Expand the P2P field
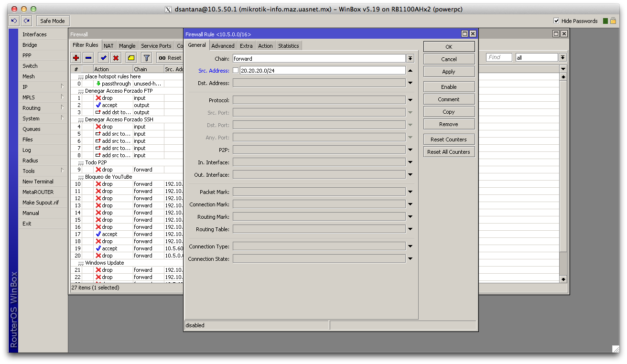This screenshot has width=627, height=364. (411, 150)
